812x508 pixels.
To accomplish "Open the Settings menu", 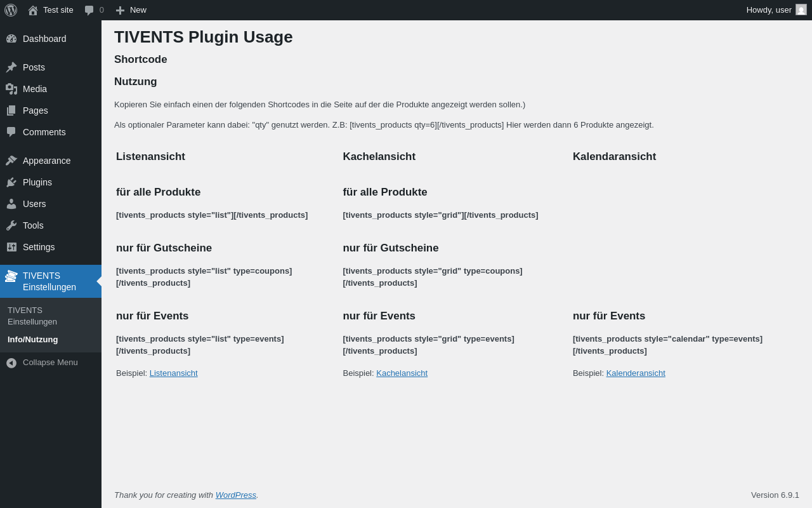I will tap(51, 247).
